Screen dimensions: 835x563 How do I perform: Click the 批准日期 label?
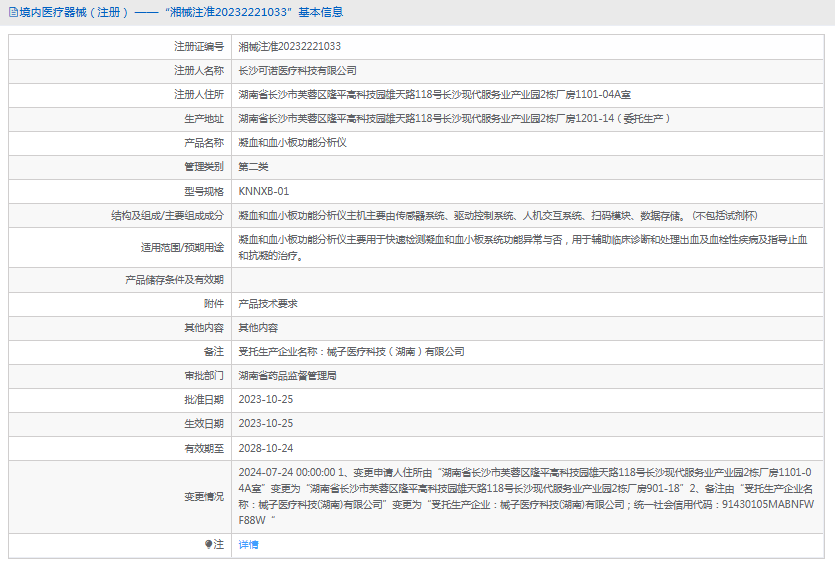click(204, 399)
